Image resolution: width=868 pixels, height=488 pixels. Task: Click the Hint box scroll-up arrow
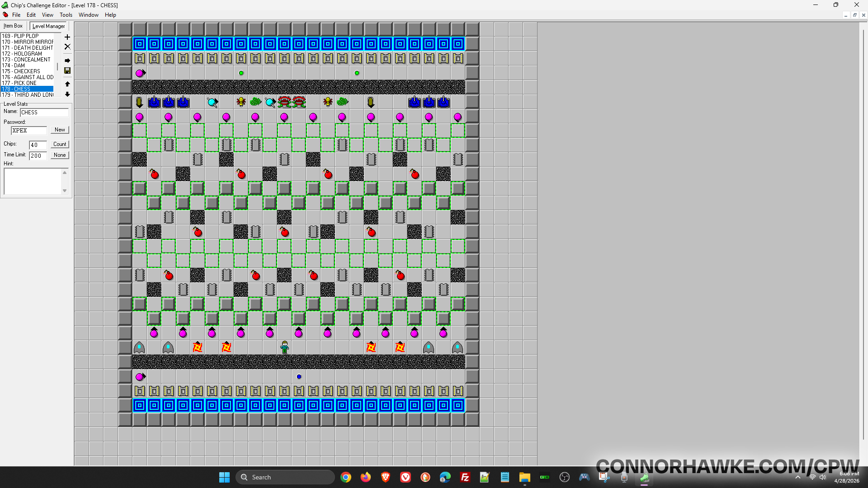click(65, 173)
